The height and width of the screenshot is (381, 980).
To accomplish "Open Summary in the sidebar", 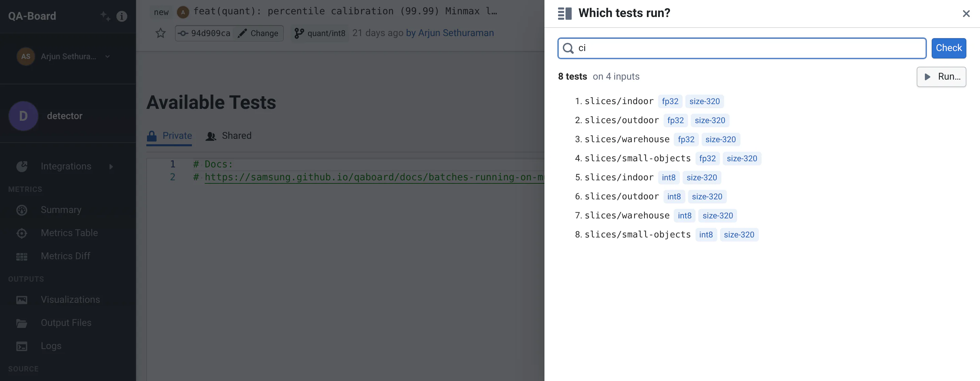I will coord(61,210).
